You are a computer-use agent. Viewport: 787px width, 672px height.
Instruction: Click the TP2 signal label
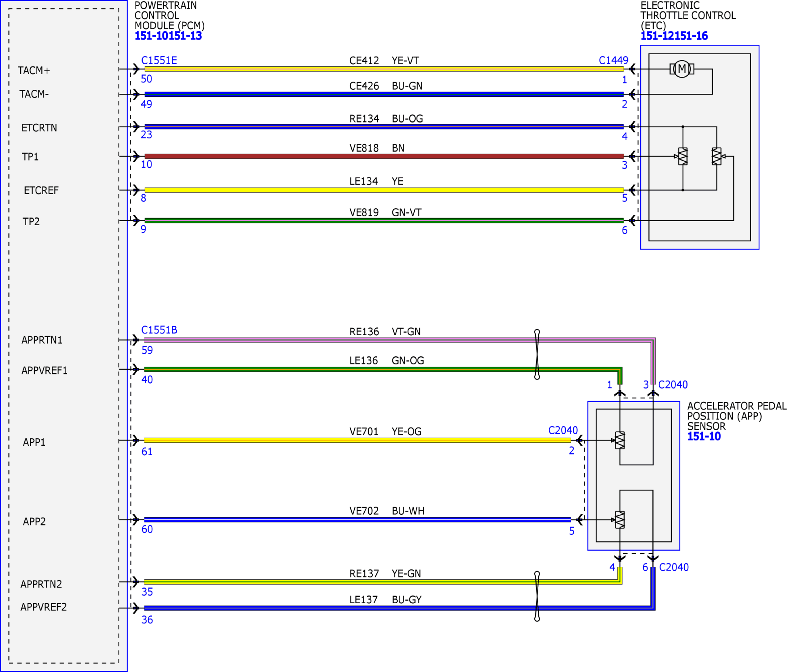coord(31,222)
